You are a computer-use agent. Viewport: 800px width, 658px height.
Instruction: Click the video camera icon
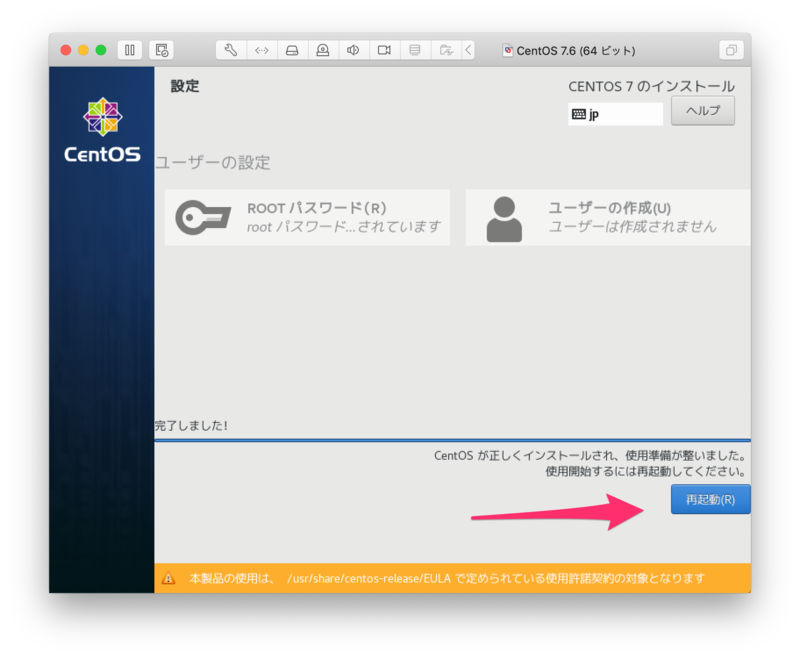(x=384, y=50)
